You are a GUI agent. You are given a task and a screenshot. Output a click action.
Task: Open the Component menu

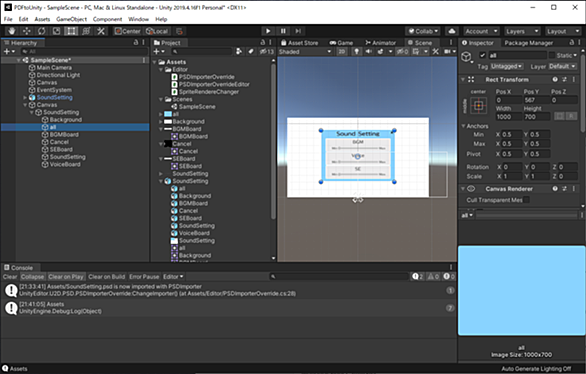(x=108, y=19)
